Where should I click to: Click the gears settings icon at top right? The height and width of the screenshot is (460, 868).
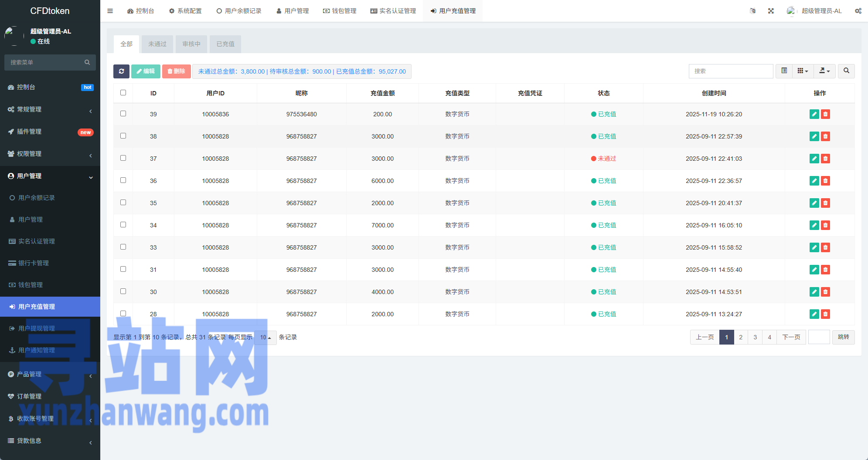858,11
